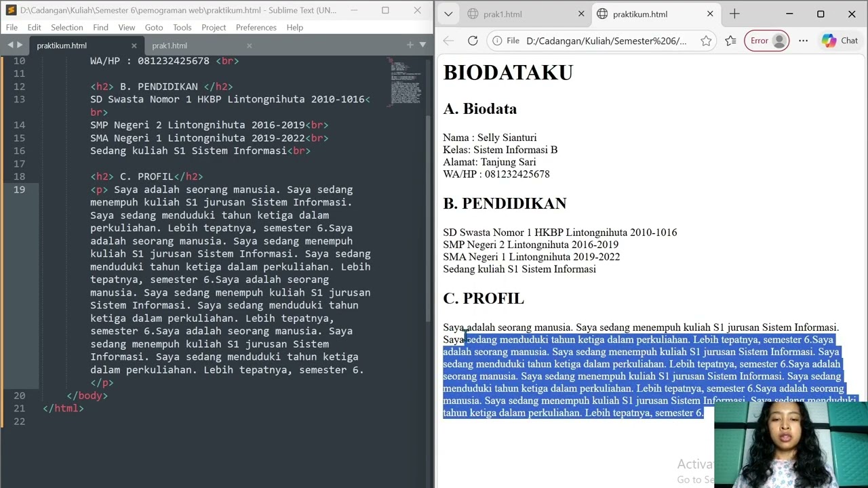Open the browser tab actions icon

(448, 14)
